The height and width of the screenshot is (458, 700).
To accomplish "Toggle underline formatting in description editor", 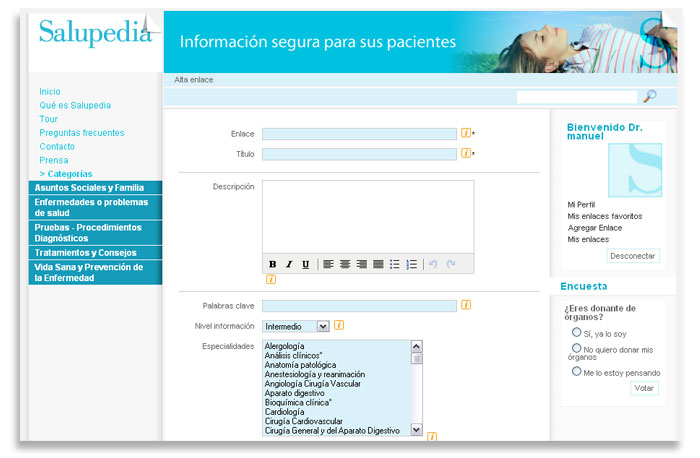I will coord(305,264).
